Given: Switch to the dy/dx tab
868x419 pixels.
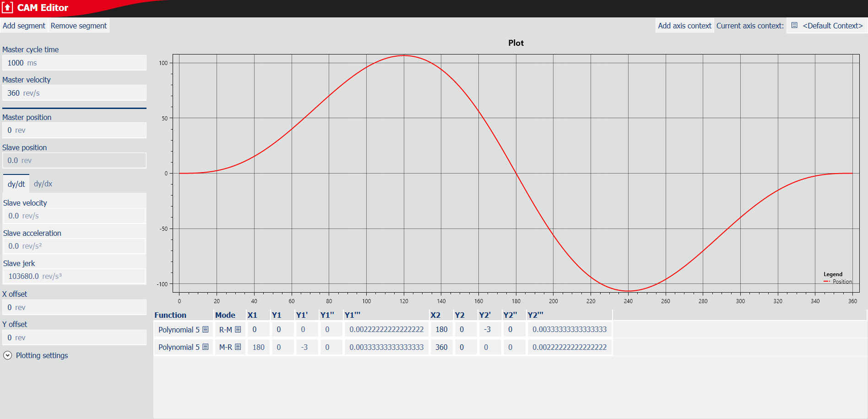Looking at the screenshot, I should pyautogui.click(x=43, y=184).
